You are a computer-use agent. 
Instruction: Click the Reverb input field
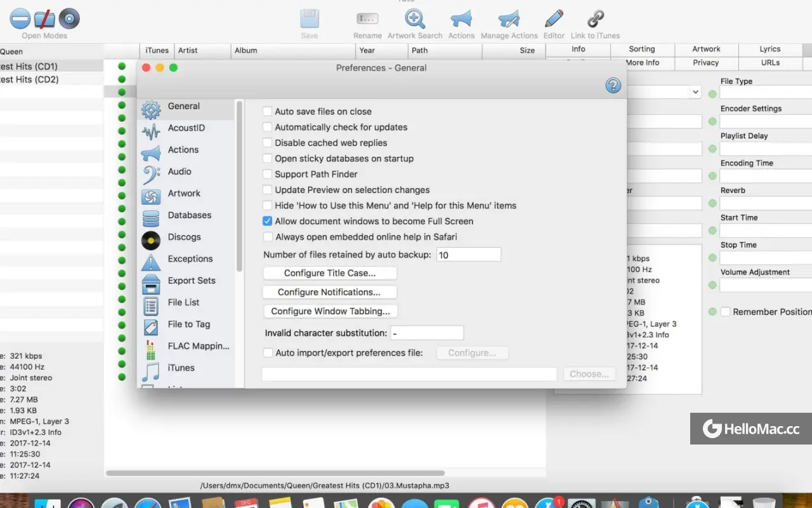point(766,203)
